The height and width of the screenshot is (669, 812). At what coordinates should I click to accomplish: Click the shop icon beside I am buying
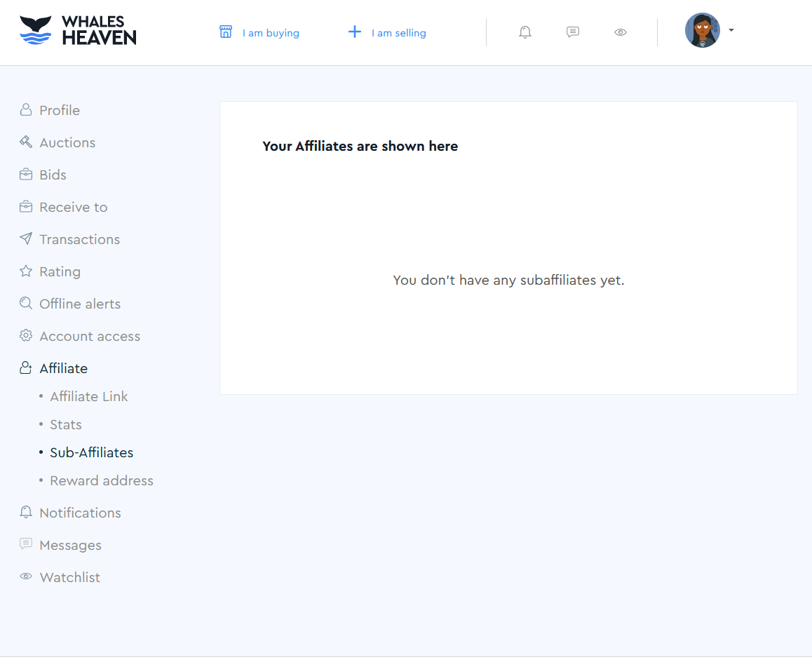pos(226,32)
